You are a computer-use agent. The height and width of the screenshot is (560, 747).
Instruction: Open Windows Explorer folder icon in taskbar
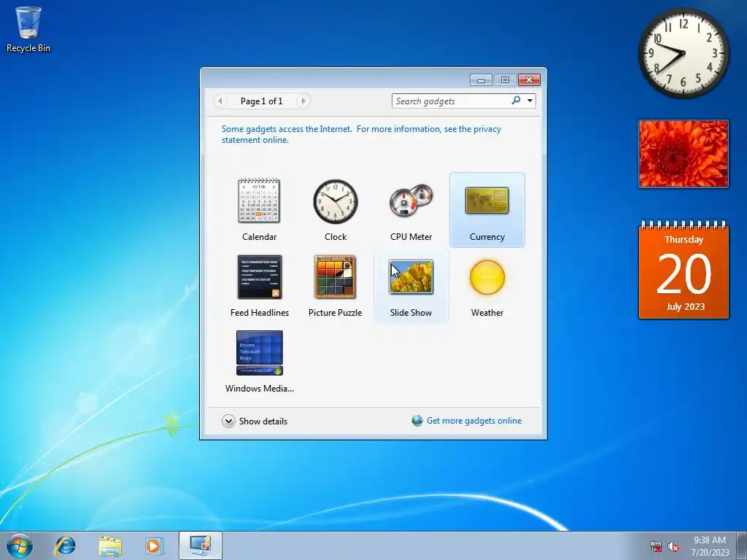[110, 545]
